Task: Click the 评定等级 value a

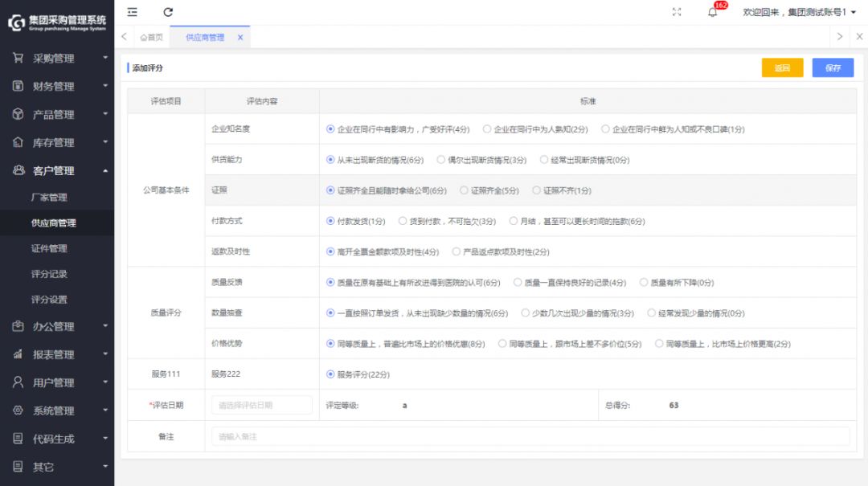Action: tap(404, 406)
